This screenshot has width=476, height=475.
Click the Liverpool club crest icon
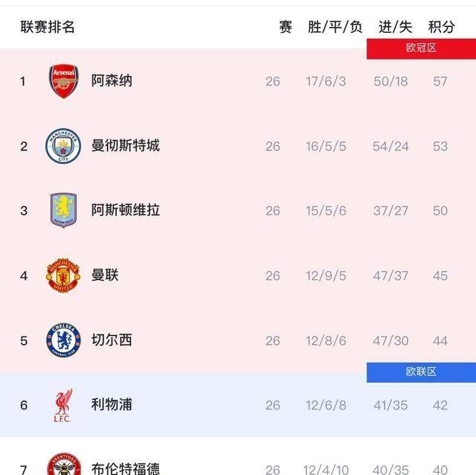point(63,405)
